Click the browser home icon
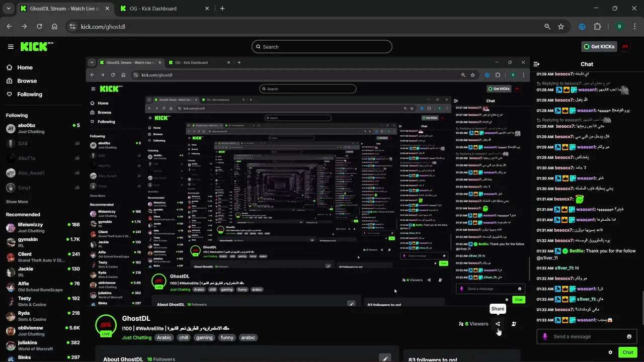Screen dimensions: 644x362 [x=54, y=27]
